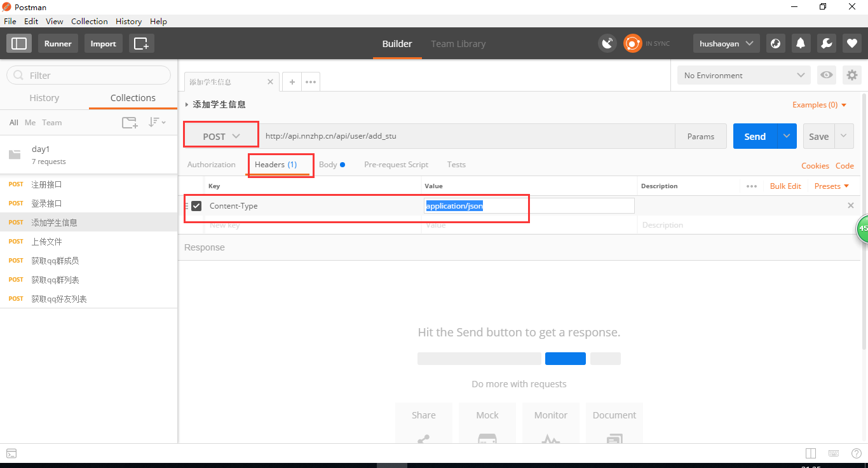This screenshot has width=868, height=468.
Task: Click the Send button
Action: 755,136
